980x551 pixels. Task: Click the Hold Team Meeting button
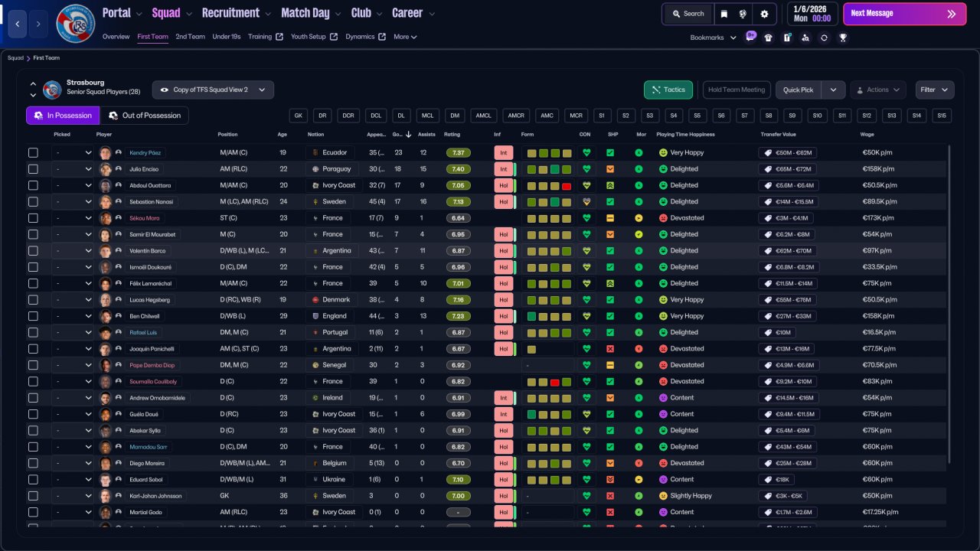[x=737, y=90]
